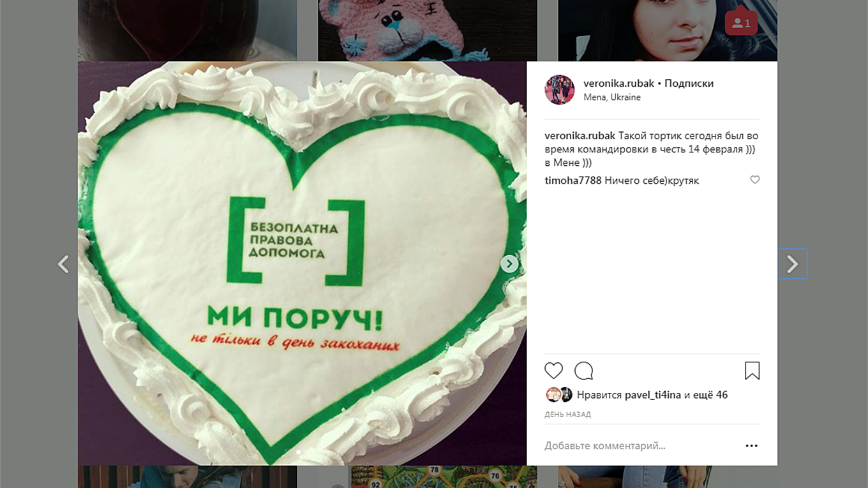Like timoha7788's comment with small heart

click(754, 180)
